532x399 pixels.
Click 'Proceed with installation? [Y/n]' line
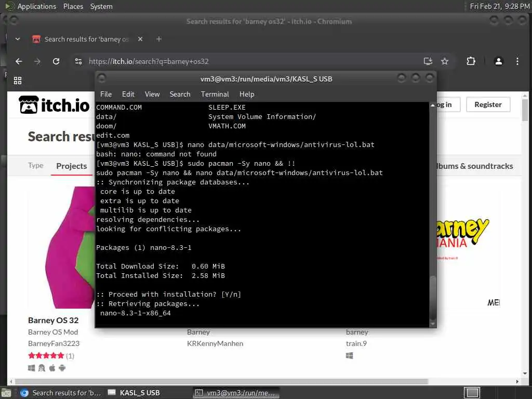tap(169, 294)
